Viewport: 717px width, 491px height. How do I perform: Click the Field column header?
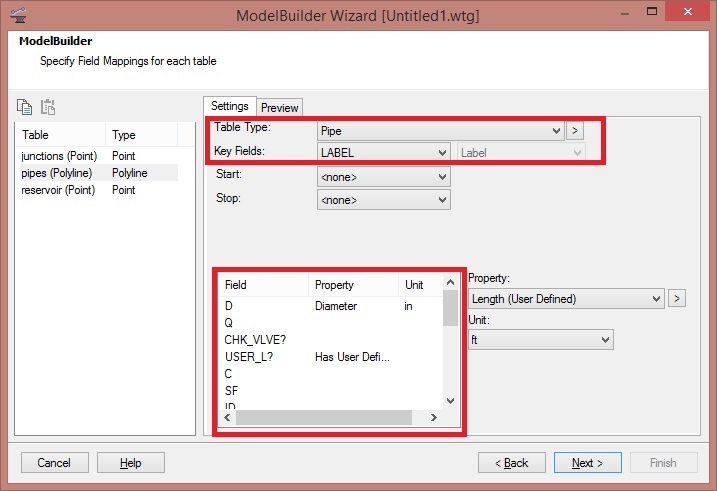tap(263, 285)
